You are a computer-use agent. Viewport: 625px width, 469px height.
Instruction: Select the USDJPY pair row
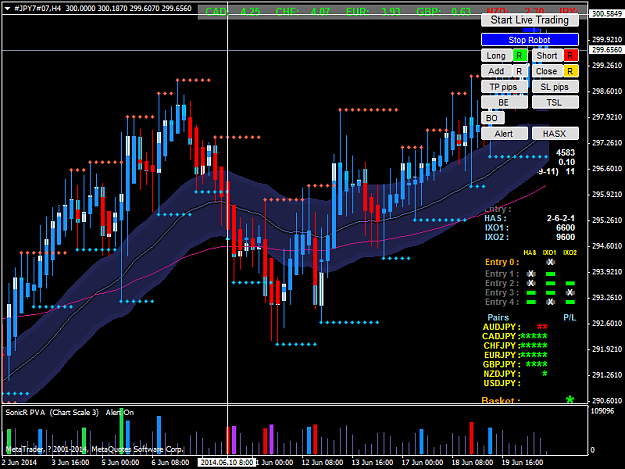click(502, 383)
